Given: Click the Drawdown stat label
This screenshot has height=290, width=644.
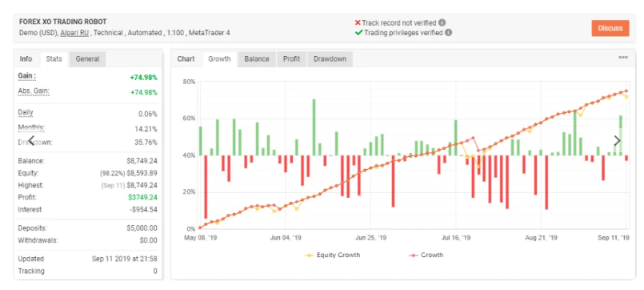Looking at the screenshot, I should pos(35,143).
